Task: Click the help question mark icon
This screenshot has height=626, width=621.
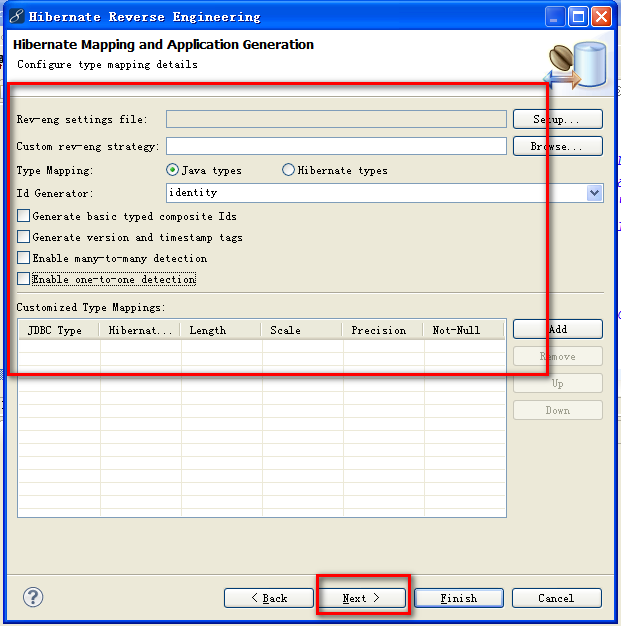Action: coord(33,597)
